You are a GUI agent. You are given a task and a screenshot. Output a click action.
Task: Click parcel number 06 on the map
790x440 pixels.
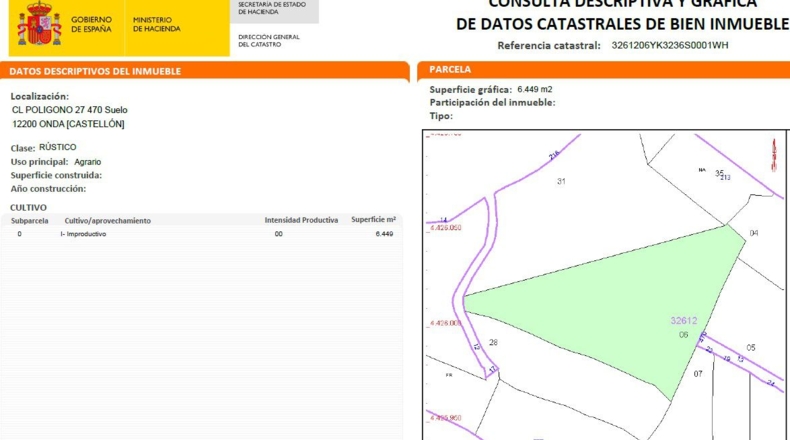[683, 335]
